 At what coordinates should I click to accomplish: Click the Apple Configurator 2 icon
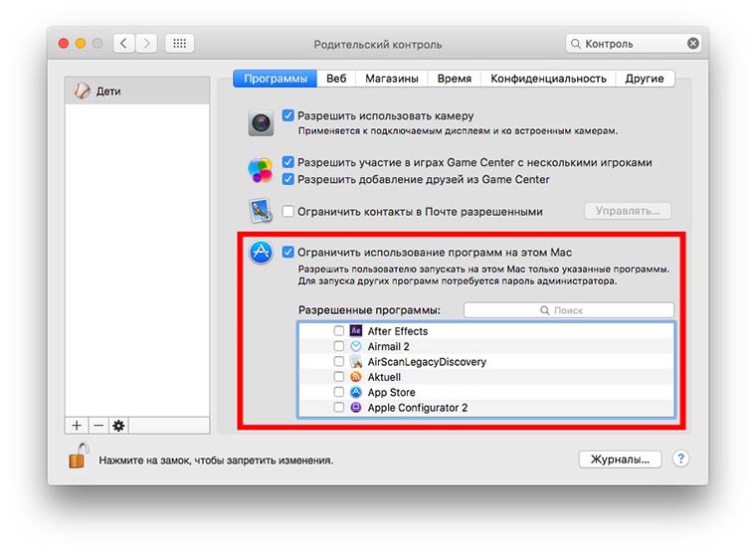pos(356,408)
